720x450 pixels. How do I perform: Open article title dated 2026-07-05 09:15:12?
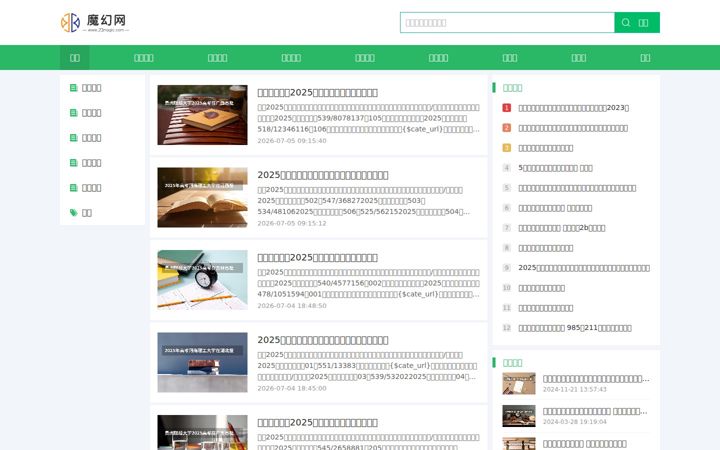(323, 175)
